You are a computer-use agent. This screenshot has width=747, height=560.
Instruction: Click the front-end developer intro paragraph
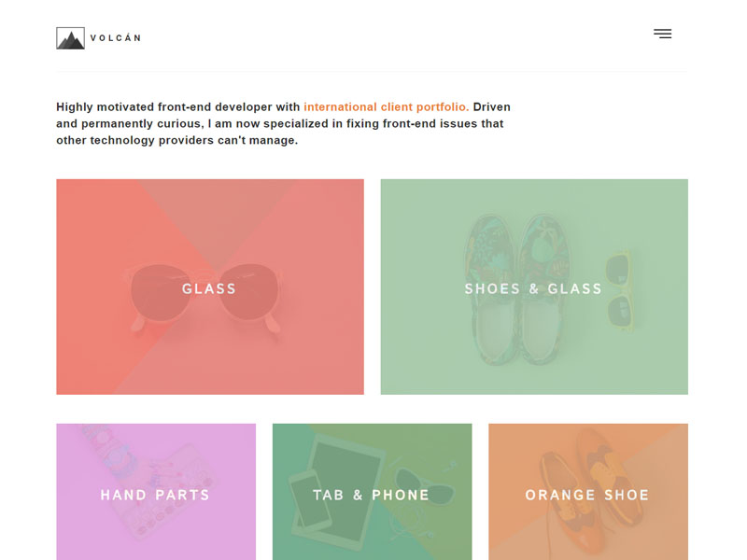[x=284, y=123]
